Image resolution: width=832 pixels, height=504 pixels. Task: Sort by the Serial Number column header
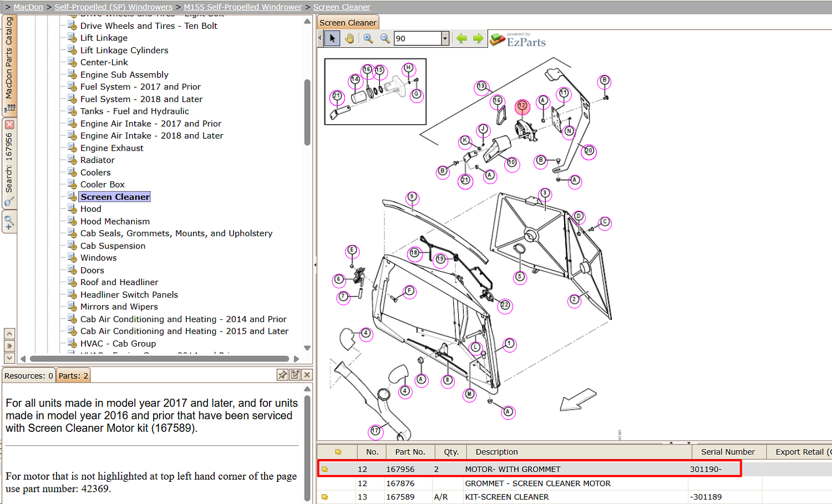(728, 452)
